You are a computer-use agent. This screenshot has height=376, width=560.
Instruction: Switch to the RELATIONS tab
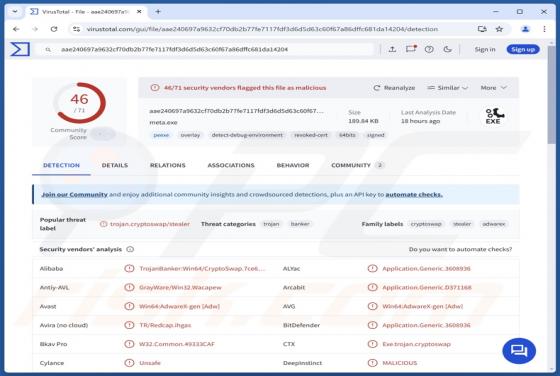[x=168, y=165]
